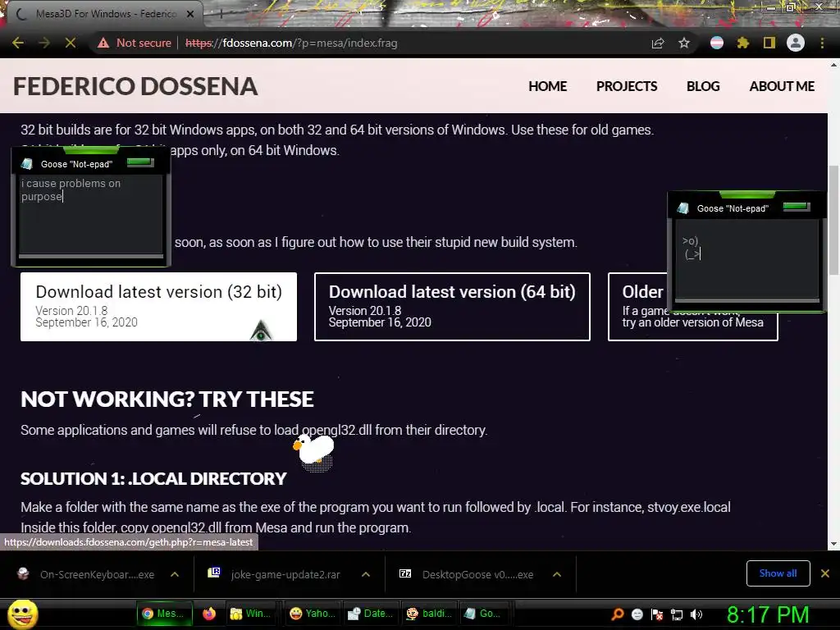The width and height of the screenshot is (840, 630).
Task: Switch to the baldi... taskbar item
Action: pyautogui.click(x=428, y=614)
